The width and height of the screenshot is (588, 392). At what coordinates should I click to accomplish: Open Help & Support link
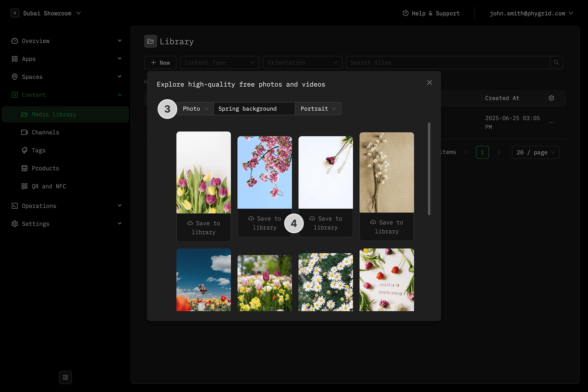(x=431, y=13)
